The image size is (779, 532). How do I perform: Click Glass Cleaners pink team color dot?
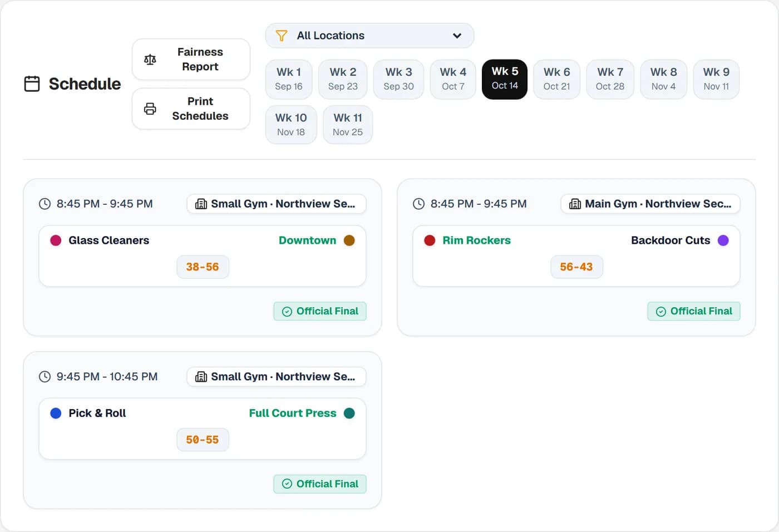point(56,240)
